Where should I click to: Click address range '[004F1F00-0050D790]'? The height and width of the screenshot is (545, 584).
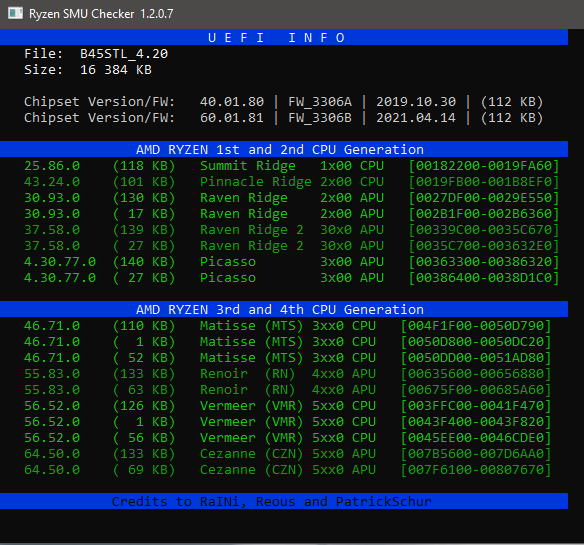(476, 326)
